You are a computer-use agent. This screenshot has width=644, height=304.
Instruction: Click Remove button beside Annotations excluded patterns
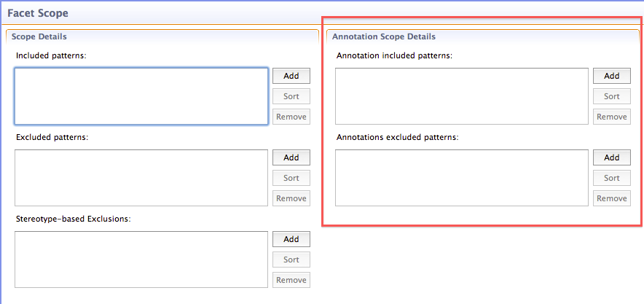[611, 198]
